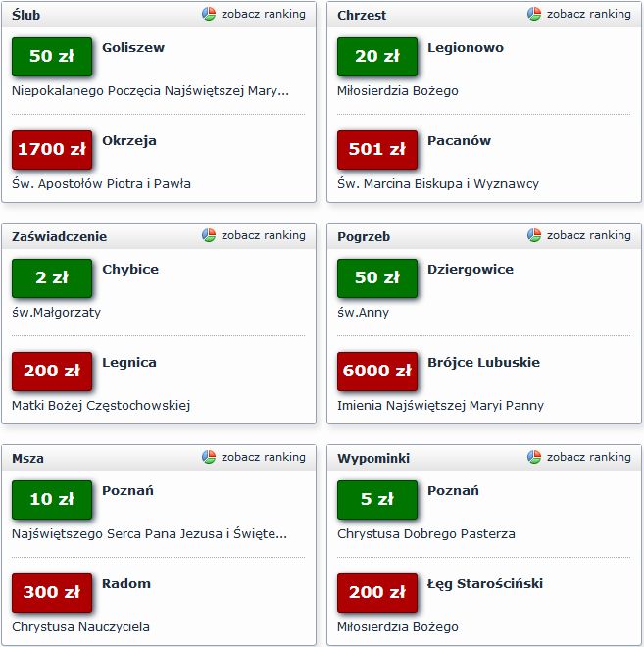The width and height of the screenshot is (644, 647).
Task: Click the pie chart icon in Zaświadczenie panel
Action: point(209,236)
